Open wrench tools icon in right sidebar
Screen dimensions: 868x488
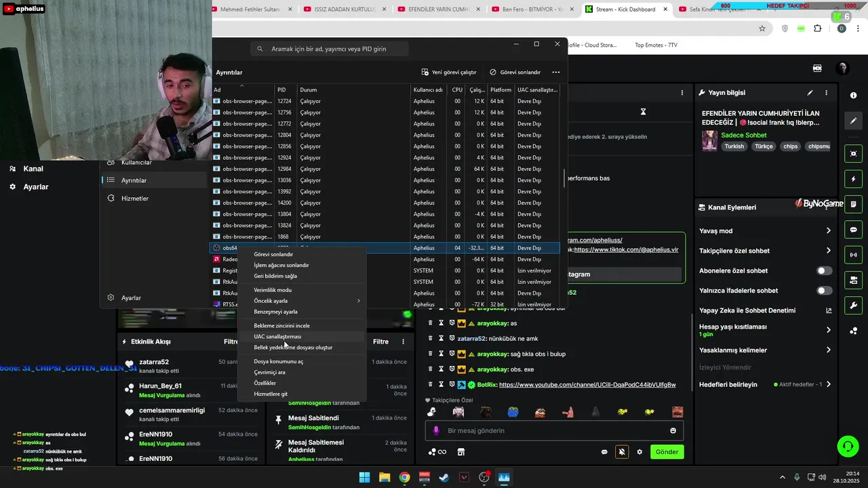853,306
